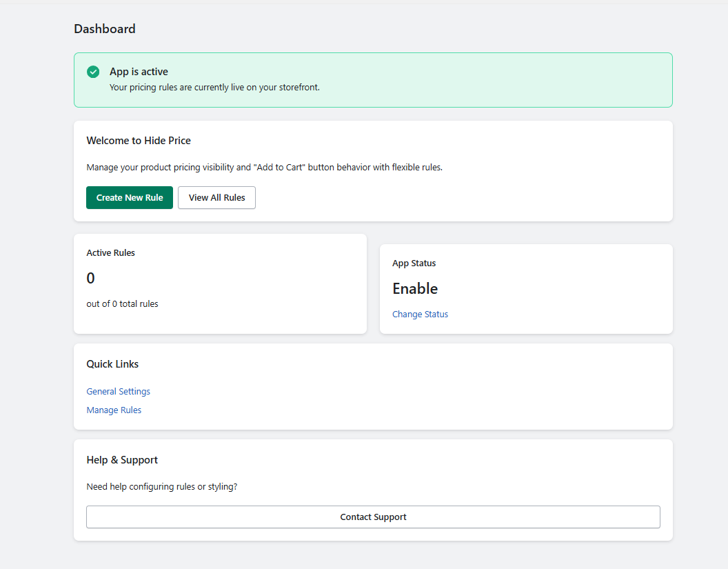The image size is (728, 569).
Task: Click the "Welcome to Hide Price" heading
Action: (139, 141)
